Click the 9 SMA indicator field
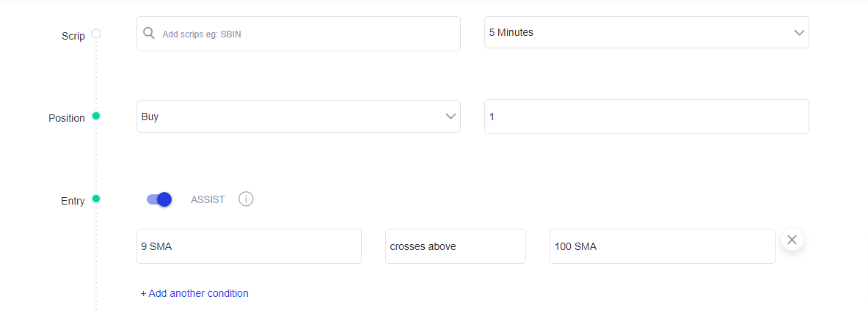 point(249,246)
